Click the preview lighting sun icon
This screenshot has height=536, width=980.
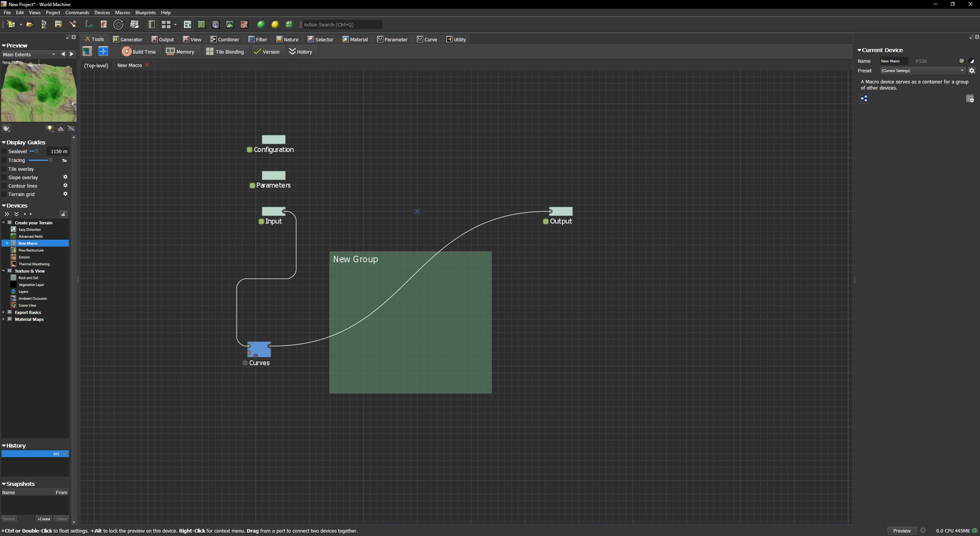pyautogui.click(x=50, y=129)
